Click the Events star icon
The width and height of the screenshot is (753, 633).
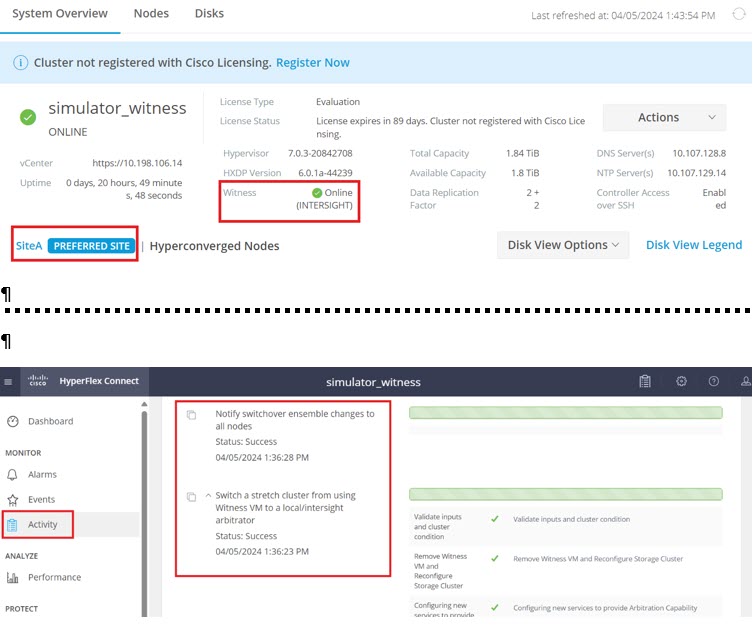(13, 500)
